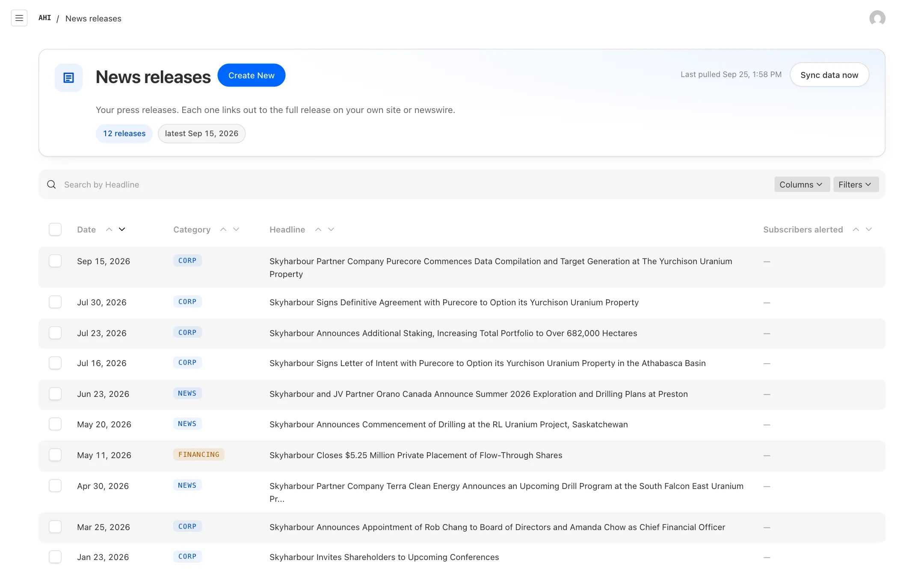The width and height of the screenshot is (924, 578).
Task: Click the Jan 23, 2026 date cell
Action: [103, 557]
